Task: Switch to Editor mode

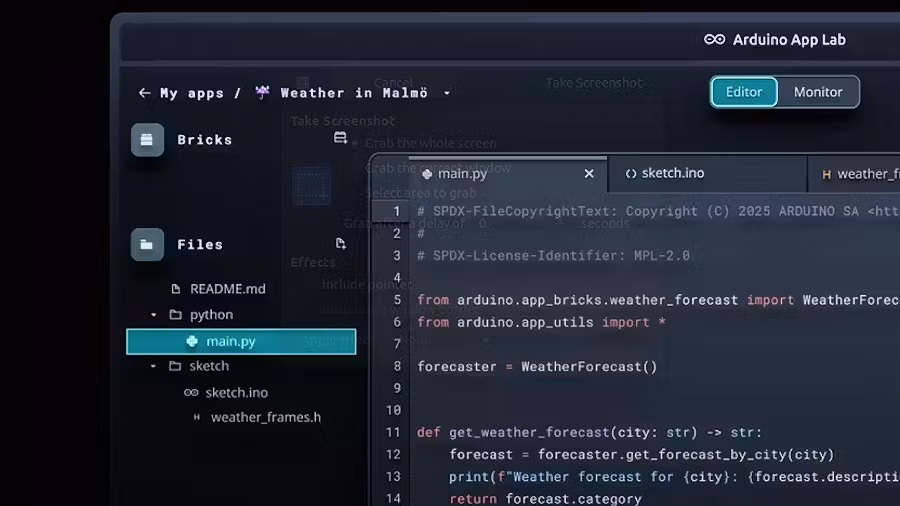Action: 744,92
